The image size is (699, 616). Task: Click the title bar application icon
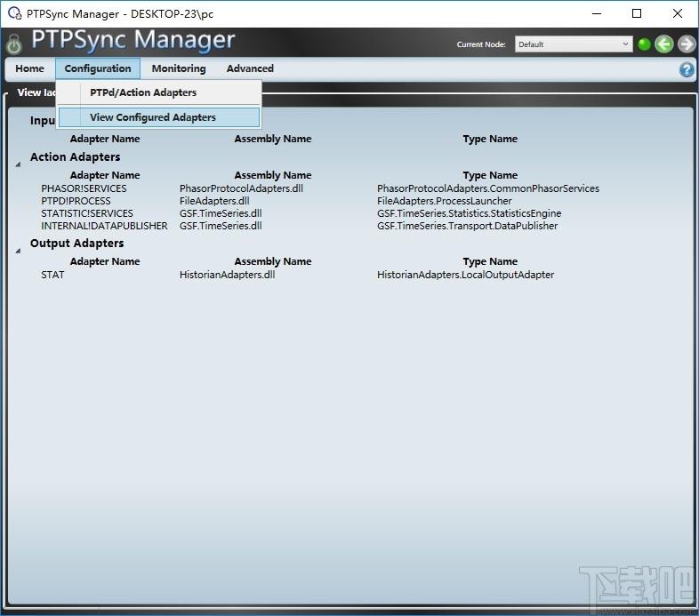coord(15,13)
